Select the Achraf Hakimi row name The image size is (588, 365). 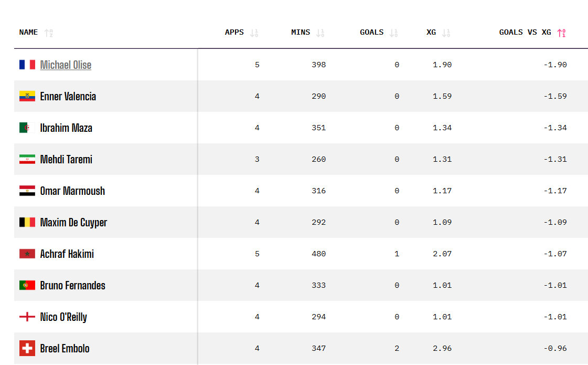click(67, 254)
